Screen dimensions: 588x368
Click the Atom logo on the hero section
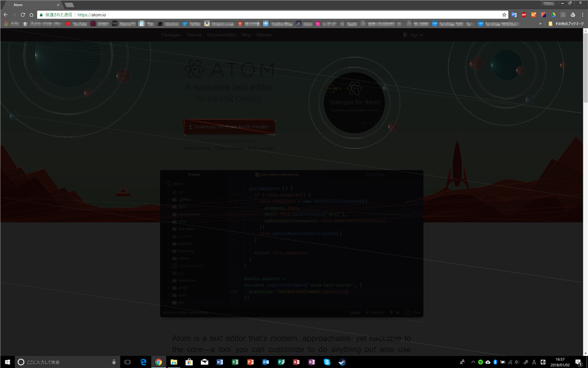click(229, 69)
